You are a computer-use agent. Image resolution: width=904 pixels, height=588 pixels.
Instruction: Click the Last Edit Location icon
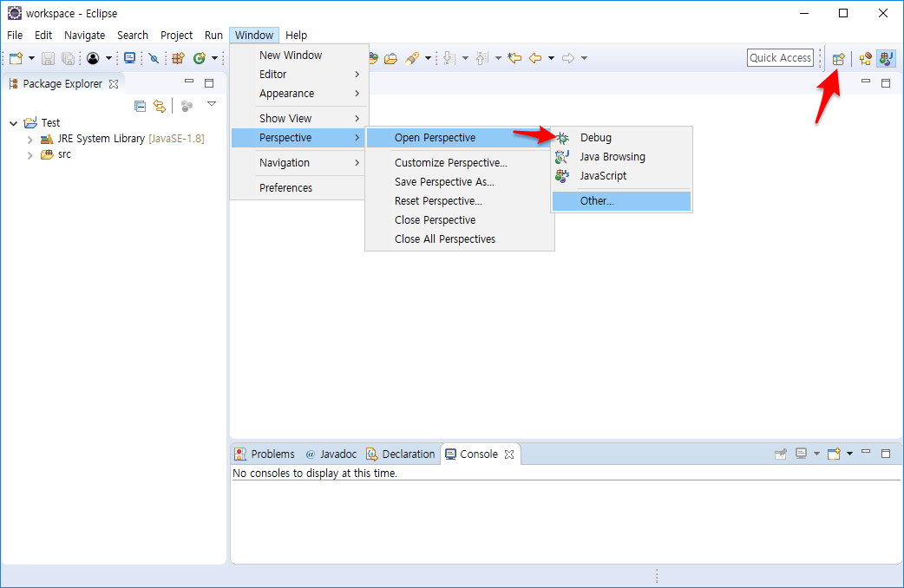point(514,58)
